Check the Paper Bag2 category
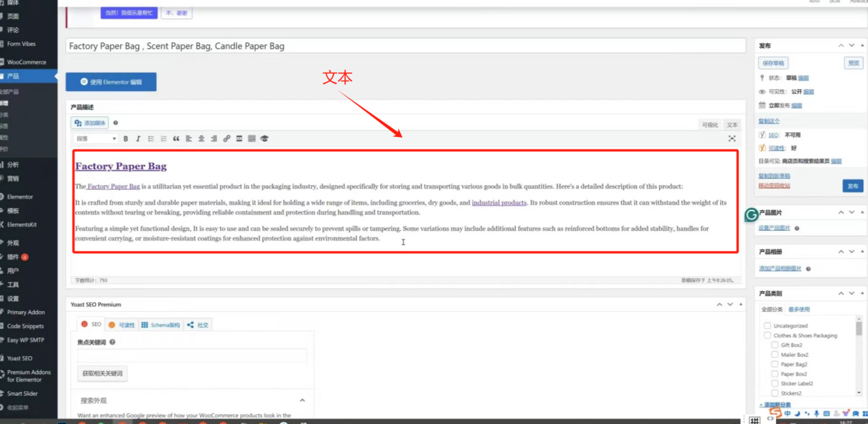The width and height of the screenshot is (868, 424). coord(775,364)
